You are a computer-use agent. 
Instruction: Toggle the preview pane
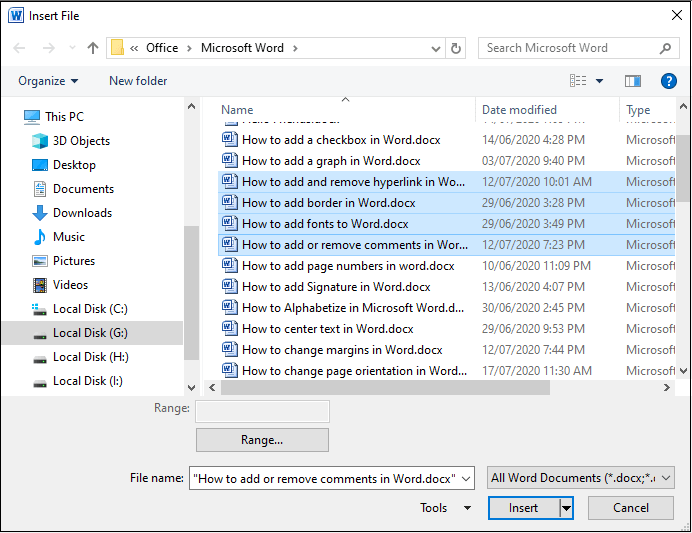coord(633,81)
